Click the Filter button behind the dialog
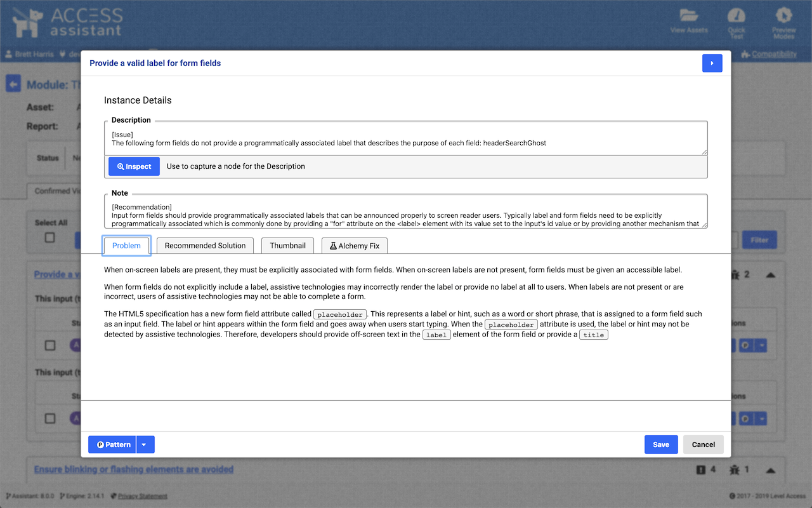This screenshot has width=812, height=508. pyautogui.click(x=759, y=240)
